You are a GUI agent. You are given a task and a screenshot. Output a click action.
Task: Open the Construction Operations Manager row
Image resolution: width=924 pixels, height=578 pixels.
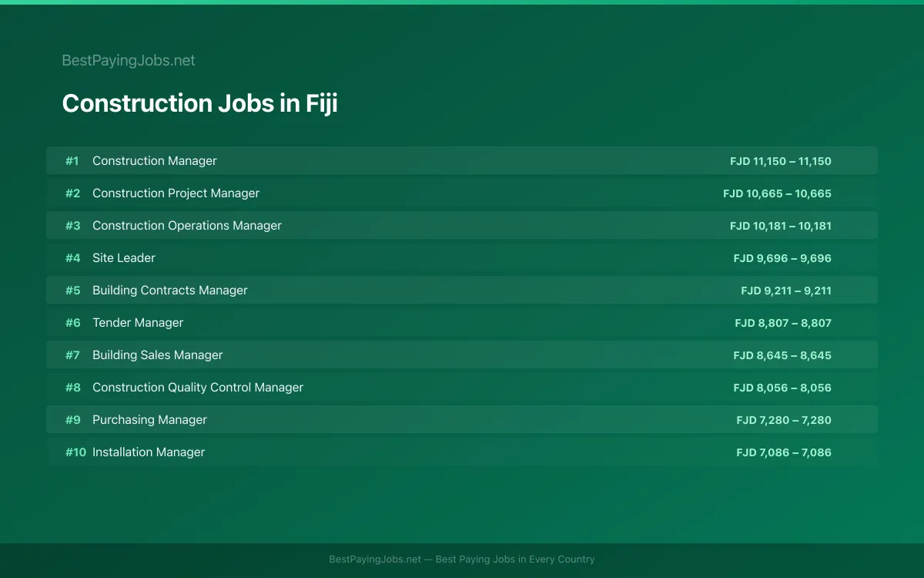click(462, 225)
